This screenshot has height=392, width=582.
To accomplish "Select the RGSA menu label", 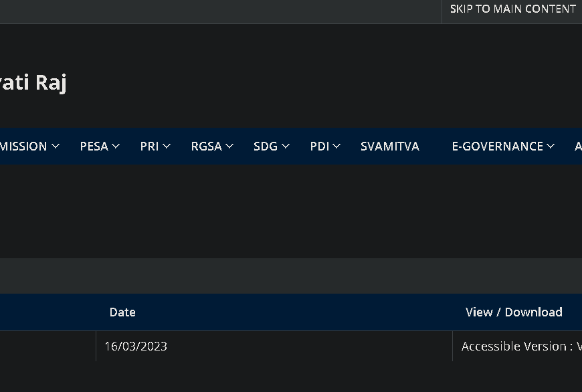I will [206, 146].
